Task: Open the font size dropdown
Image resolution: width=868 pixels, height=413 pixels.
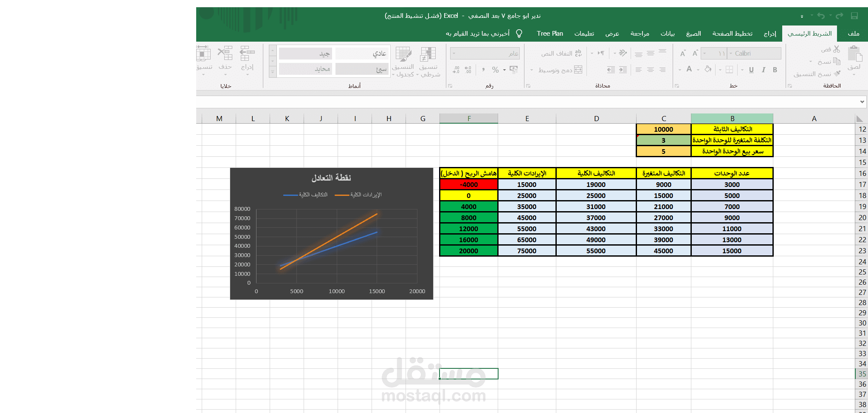Action: tap(705, 54)
